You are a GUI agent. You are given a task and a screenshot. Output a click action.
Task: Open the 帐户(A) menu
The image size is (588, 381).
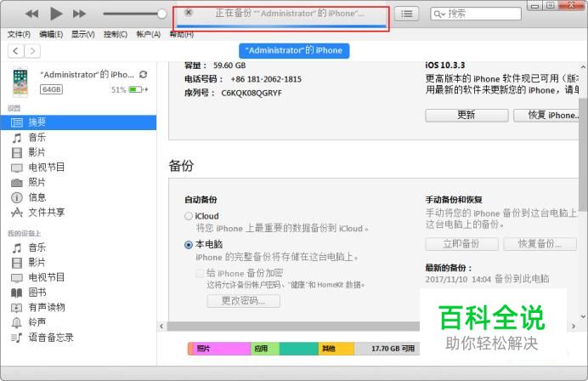tap(148, 35)
